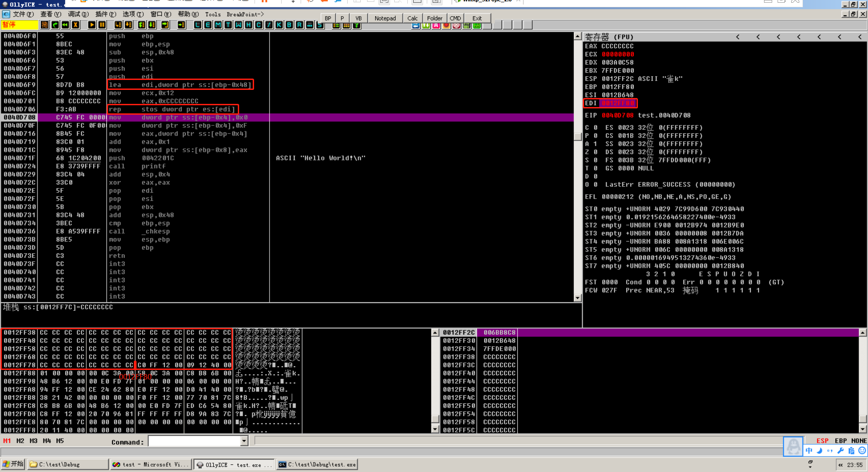Open the Call stack (K icon)
The image size is (868, 472).
tap(279, 25)
